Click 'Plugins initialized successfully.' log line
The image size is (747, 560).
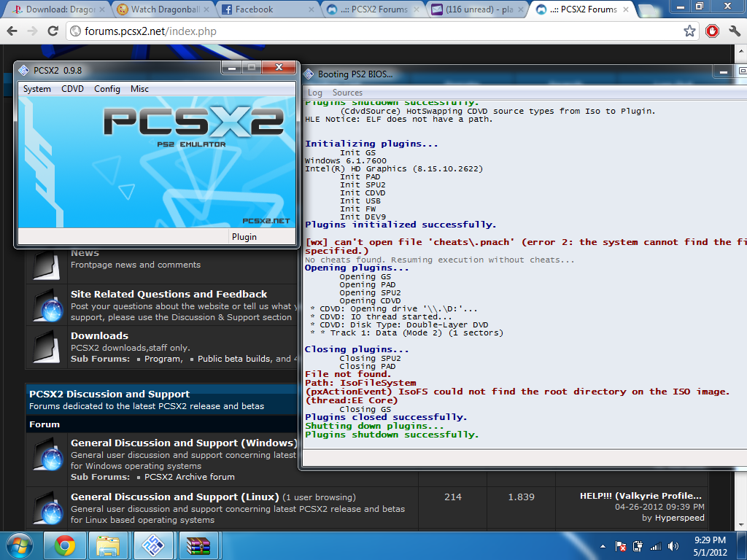[x=400, y=225]
